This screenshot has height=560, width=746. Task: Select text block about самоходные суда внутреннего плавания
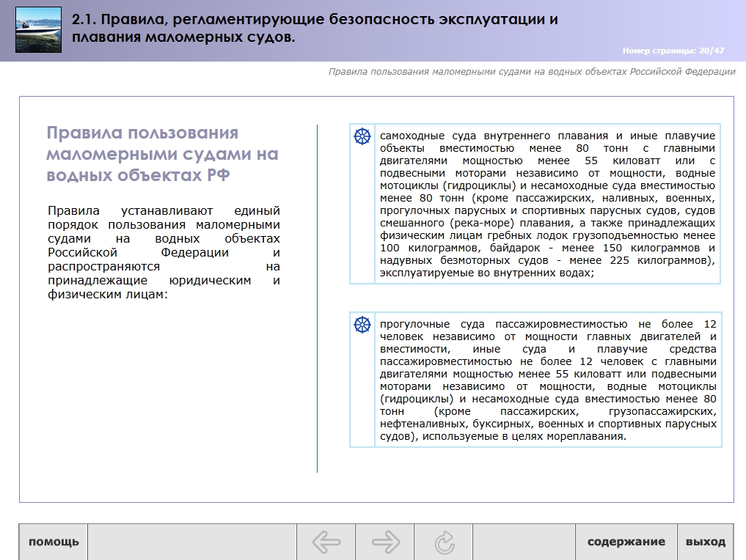click(x=547, y=205)
